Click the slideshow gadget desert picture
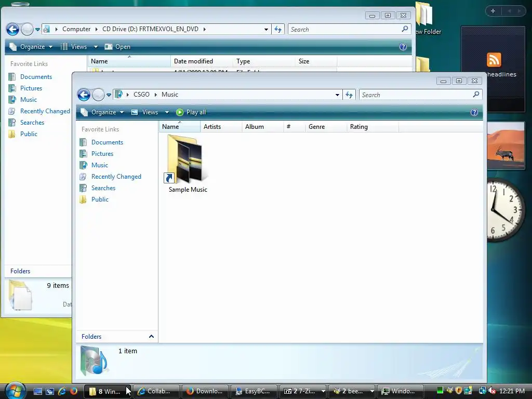Screen dimensions: 532x399 coord(506,145)
